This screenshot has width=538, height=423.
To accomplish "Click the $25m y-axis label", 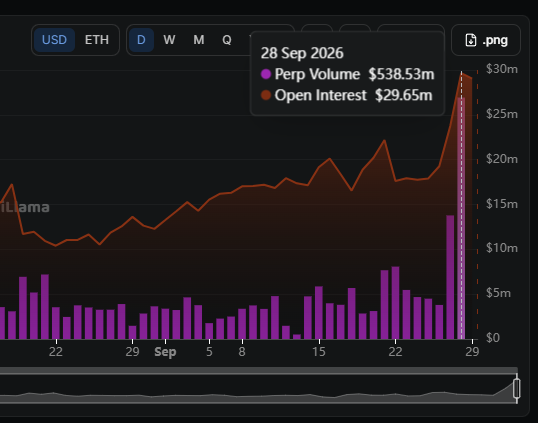I will pos(502,114).
